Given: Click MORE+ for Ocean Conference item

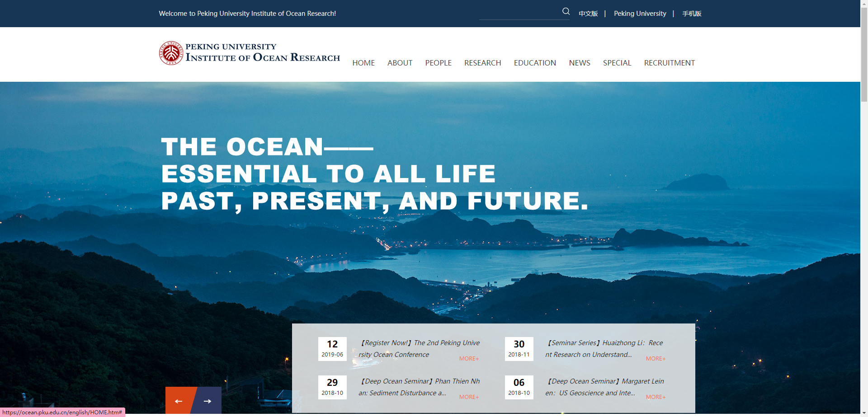Looking at the screenshot, I should [469, 359].
